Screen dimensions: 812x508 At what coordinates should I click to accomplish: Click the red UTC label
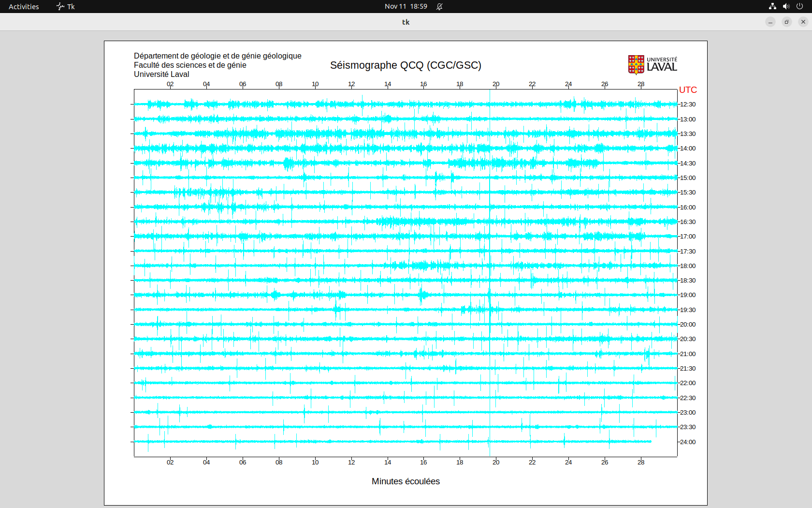coord(688,90)
